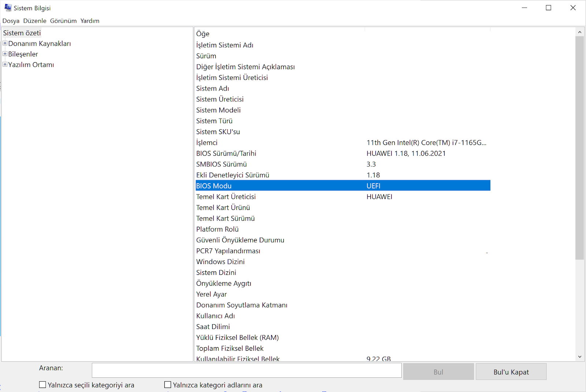
Task: Select the Platform Rolü row
Action: click(343, 229)
